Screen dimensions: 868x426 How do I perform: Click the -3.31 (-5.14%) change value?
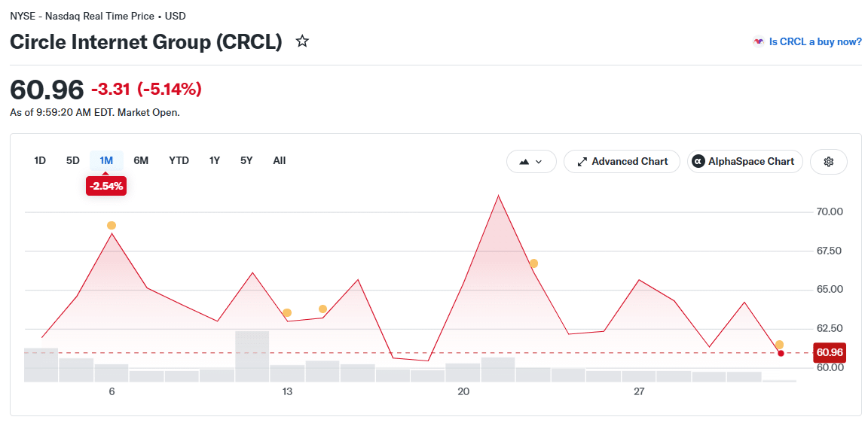click(x=146, y=89)
